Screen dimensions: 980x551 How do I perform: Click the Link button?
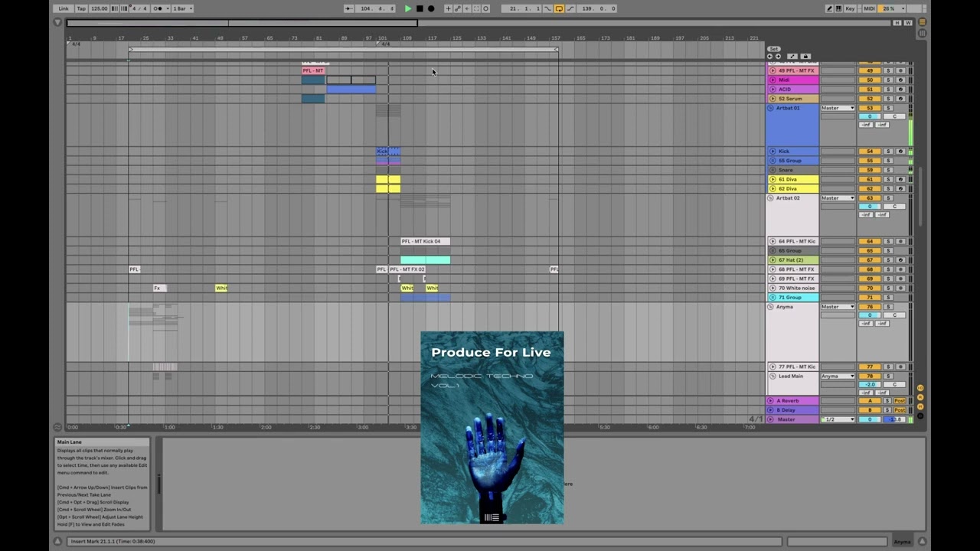[x=64, y=8]
